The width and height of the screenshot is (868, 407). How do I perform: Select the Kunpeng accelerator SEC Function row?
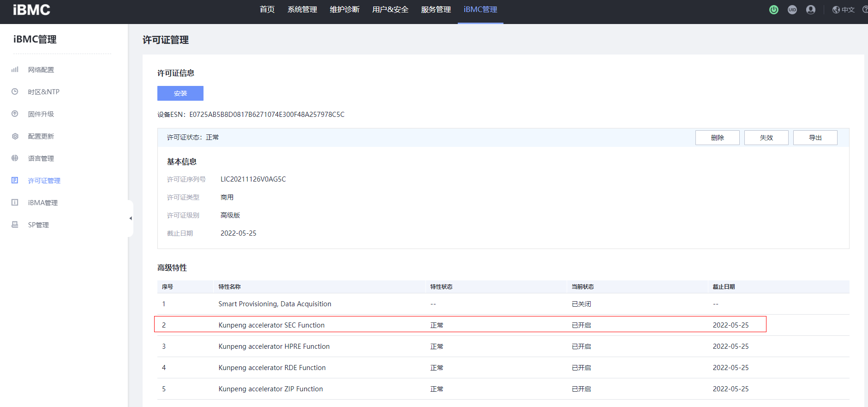503,325
